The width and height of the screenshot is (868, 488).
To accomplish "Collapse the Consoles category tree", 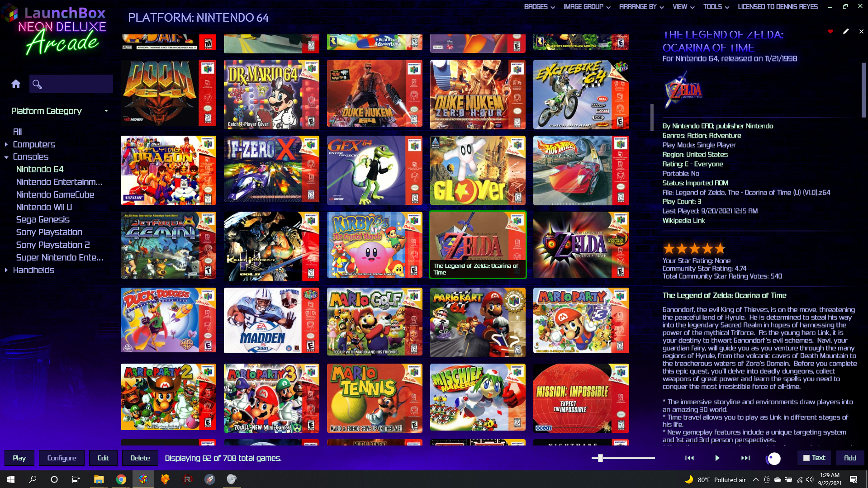I will click(x=6, y=157).
